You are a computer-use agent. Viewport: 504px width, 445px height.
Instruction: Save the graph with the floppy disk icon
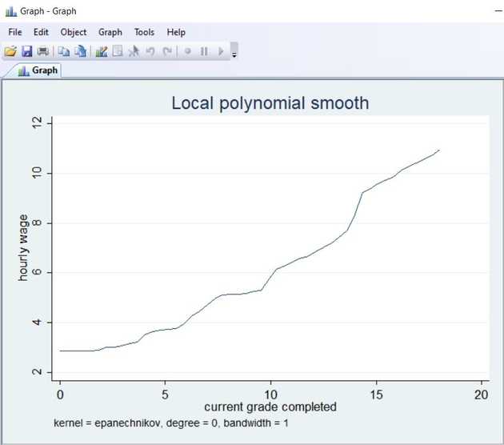coord(27,51)
